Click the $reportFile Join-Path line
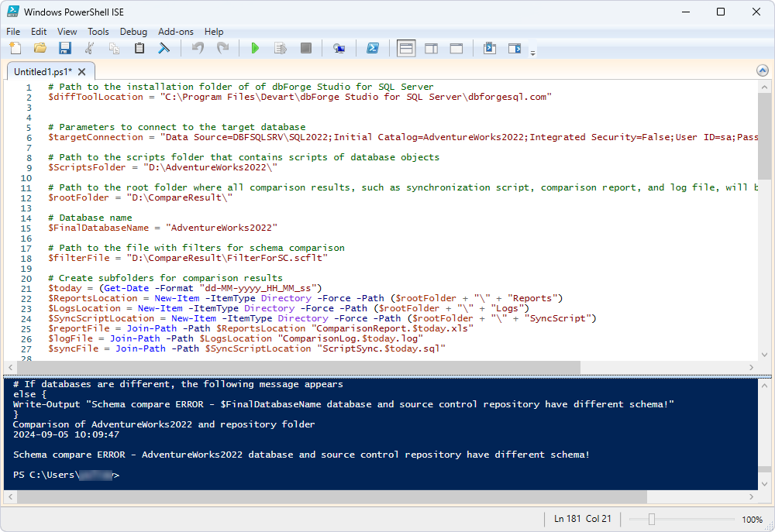Viewport: 775px width, 532px height. [x=260, y=328]
